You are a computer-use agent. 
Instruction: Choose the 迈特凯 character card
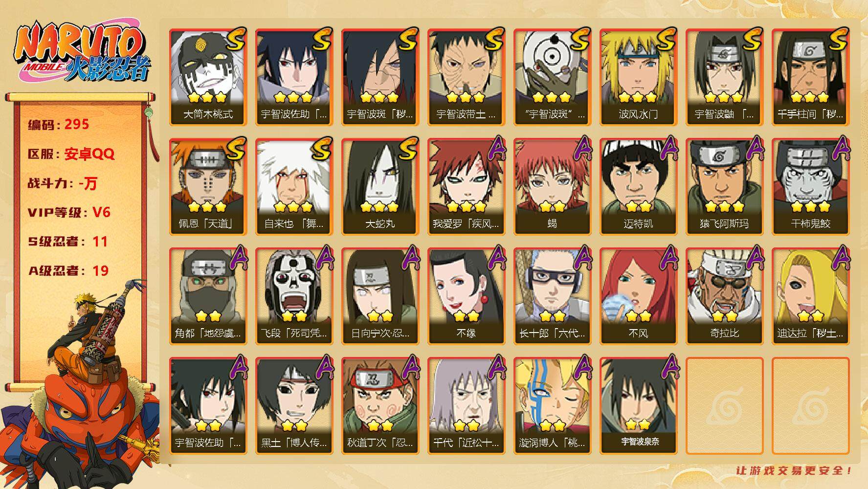click(638, 187)
